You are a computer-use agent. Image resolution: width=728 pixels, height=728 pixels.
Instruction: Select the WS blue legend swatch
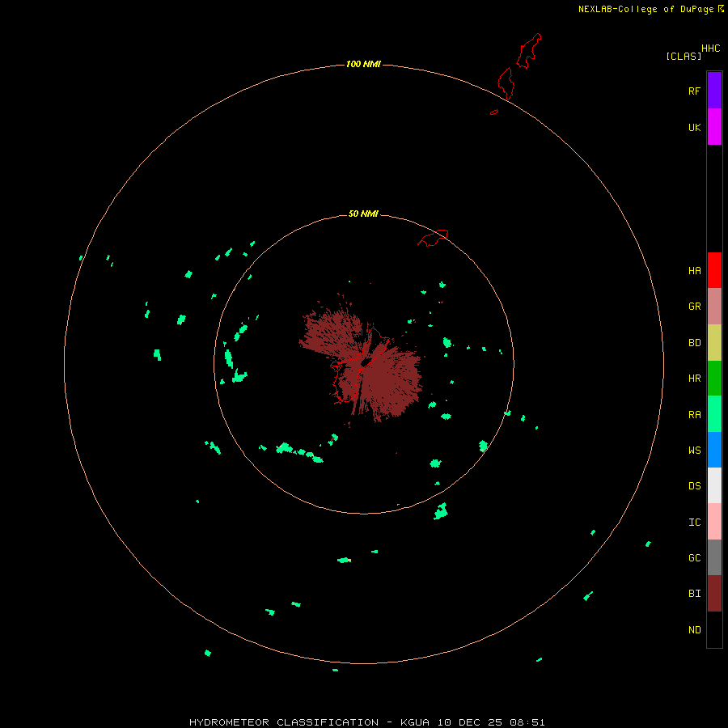[x=714, y=450]
